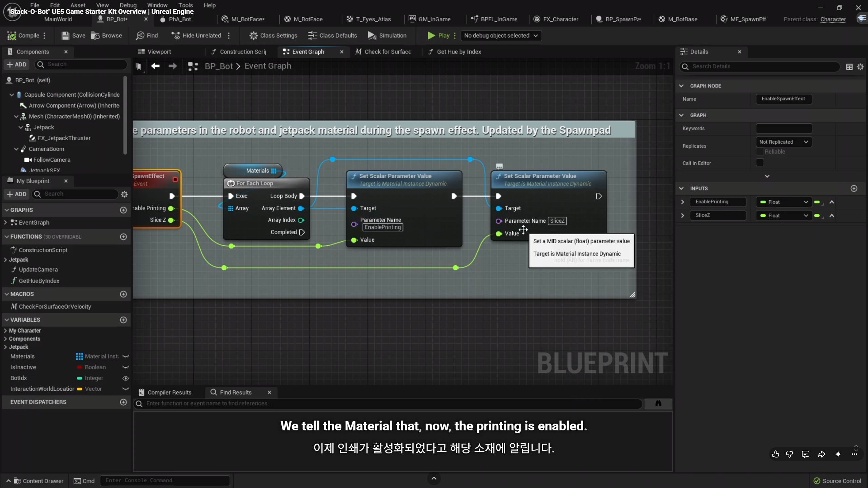The height and width of the screenshot is (488, 868).
Task: Click the Search Details field
Action: pos(759,67)
